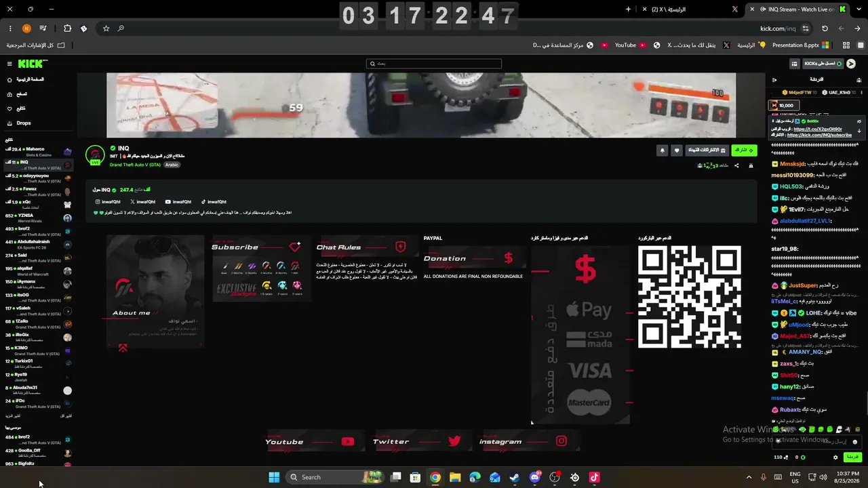Open the Presentation 8.pptx bookmark
Viewport: 868px width, 488px height.
point(801,45)
